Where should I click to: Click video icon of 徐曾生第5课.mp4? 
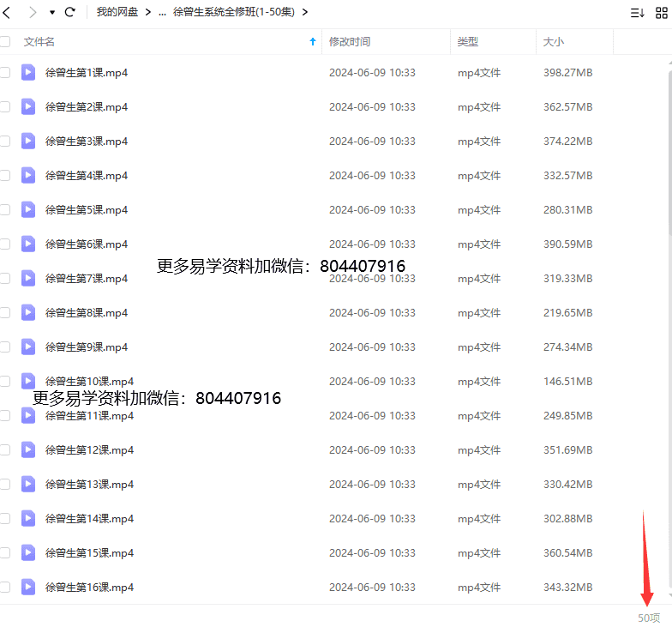[x=28, y=209]
